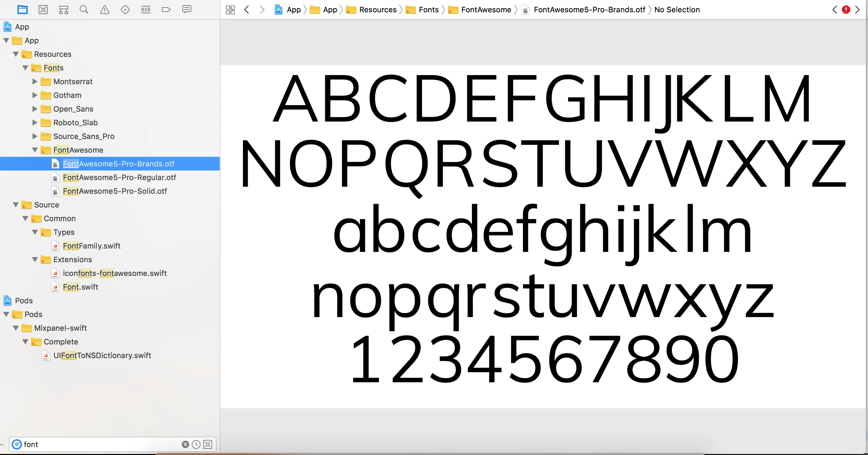This screenshot has height=455, width=868.
Task: Open related items grid menu
Action: 230,10
